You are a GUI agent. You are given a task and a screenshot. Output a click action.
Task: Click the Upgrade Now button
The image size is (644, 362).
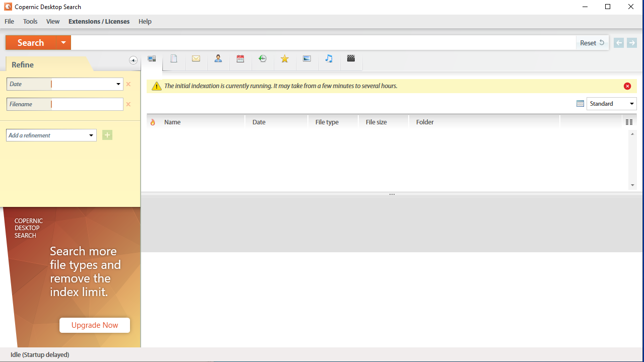[x=95, y=325]
